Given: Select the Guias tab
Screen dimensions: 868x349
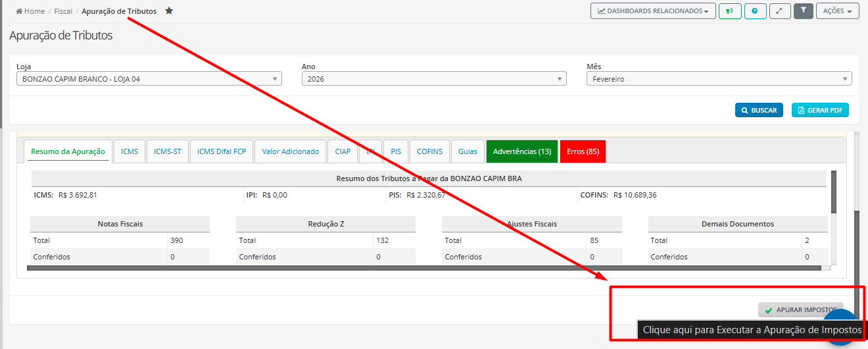Looking at the screenshot, I should pyautogui.click(x=468, y=151).
